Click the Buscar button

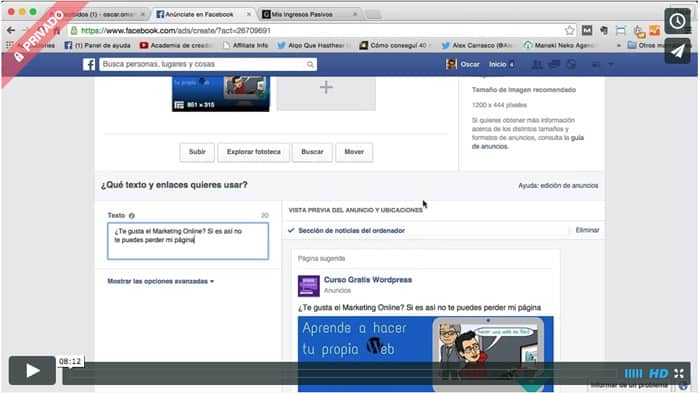coord(312,152)
